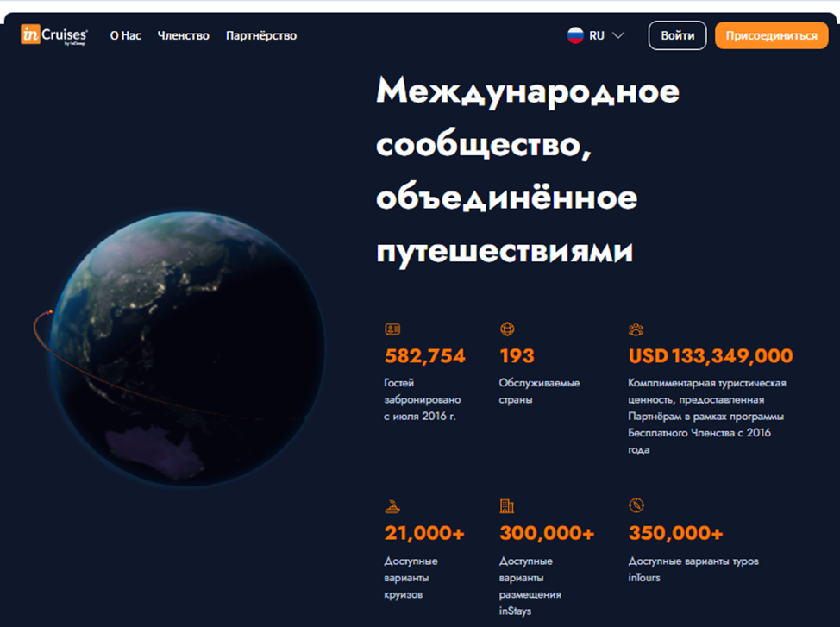Click the guests booked icon above 582,754

tap(392, 329)
